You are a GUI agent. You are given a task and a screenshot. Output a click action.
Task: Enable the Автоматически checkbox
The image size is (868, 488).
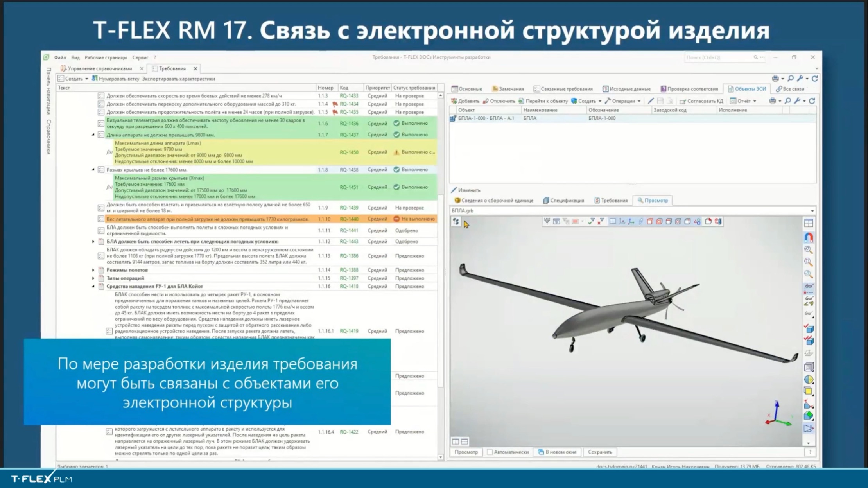[490, 452]
